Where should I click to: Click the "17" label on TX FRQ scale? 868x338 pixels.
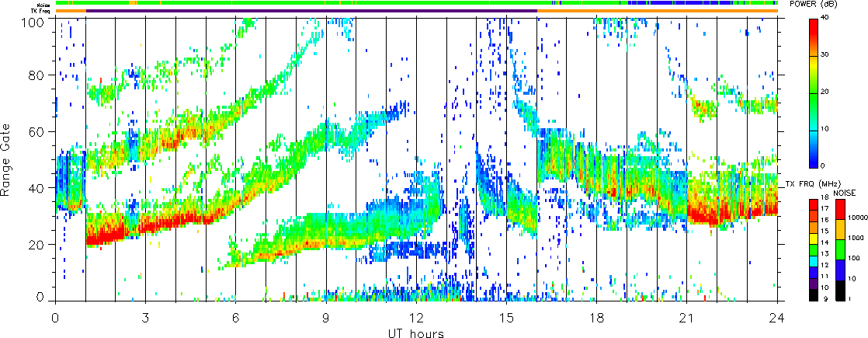tap(825, 208)
